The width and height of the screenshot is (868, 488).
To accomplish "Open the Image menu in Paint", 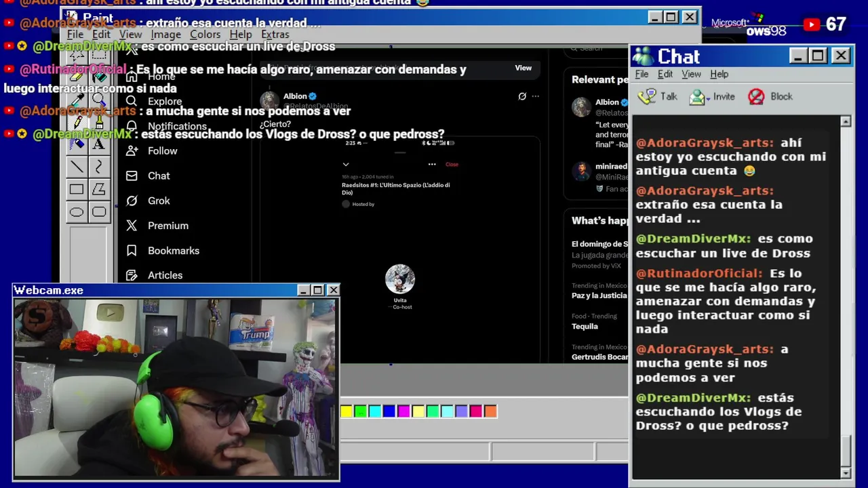I will [x=165, y=34].
